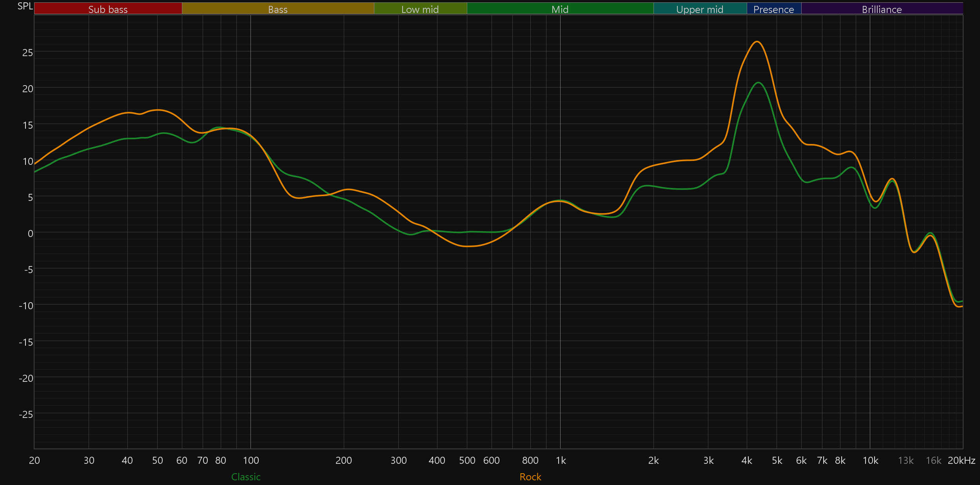Click the green curve's peak near 4k

(x=759, y=82)
